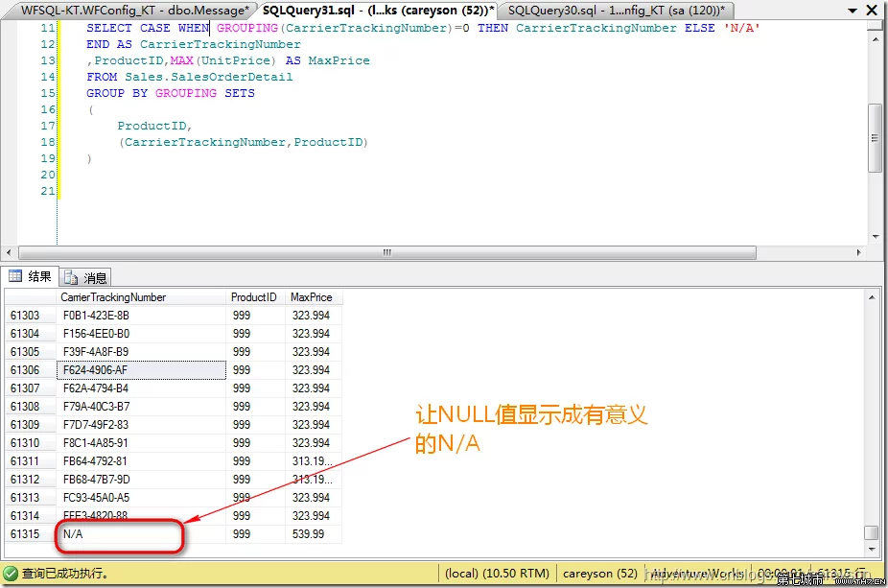Select the N/A cell in row 61315
The image size is (888, 588).
pyautogui.click(x=141, y=534)
